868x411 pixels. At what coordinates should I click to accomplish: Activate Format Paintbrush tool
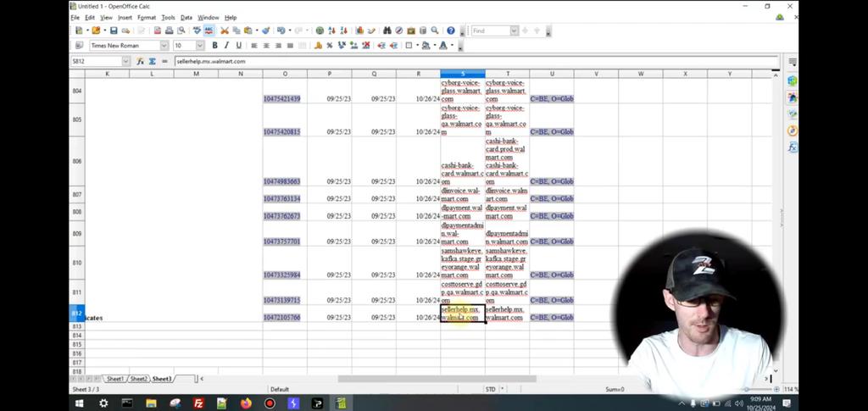pos(265,31)
